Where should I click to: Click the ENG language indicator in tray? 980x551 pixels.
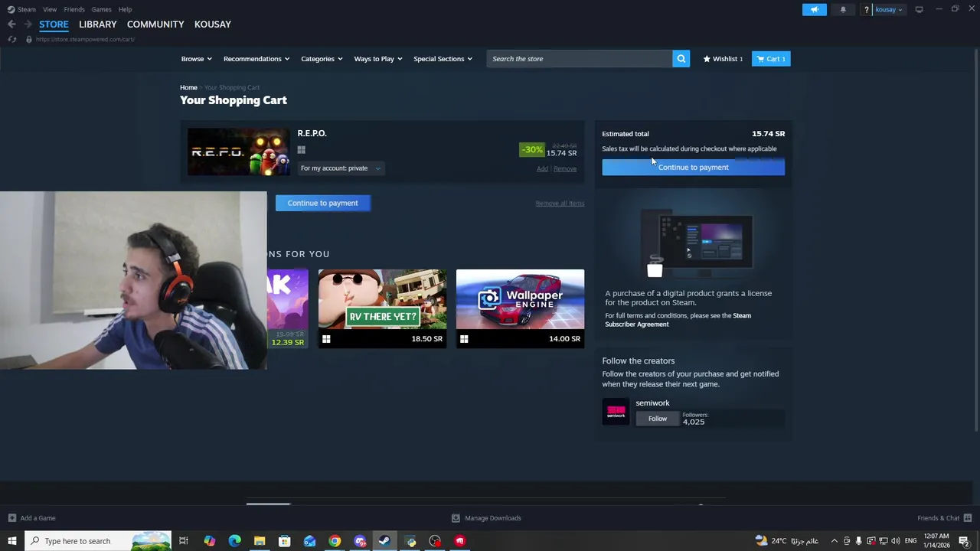(911, 541)
